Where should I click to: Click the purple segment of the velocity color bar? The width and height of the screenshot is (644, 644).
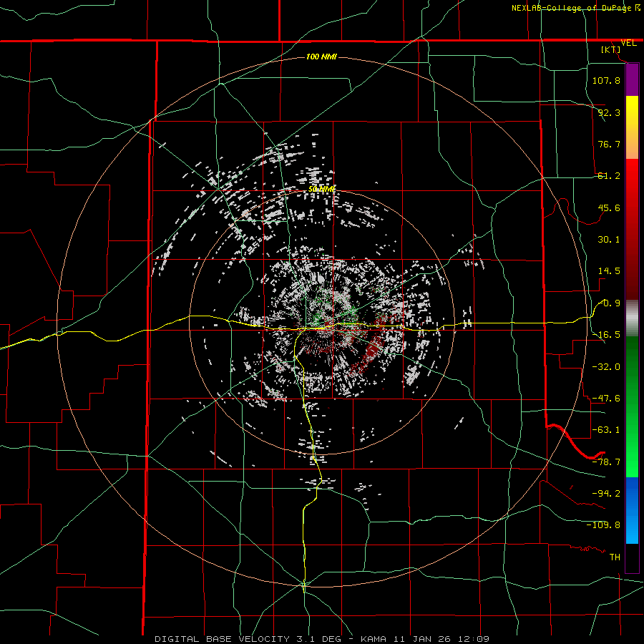[632, 79]
